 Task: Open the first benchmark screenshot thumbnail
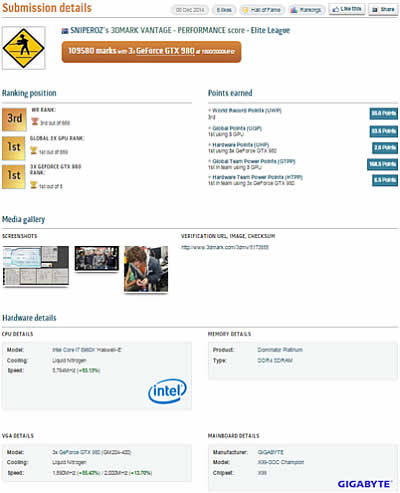[x=36, y=266]
